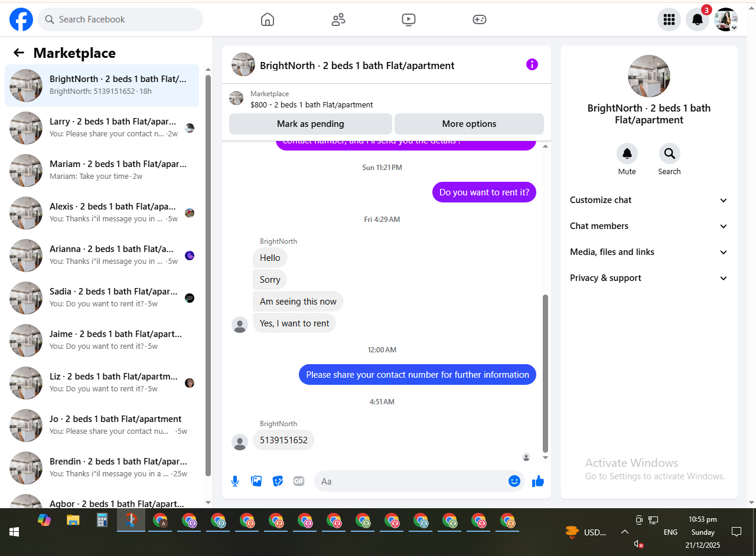Open the Arianna conversation
Screen dimensions: 756x556
(x=102, y=256)
